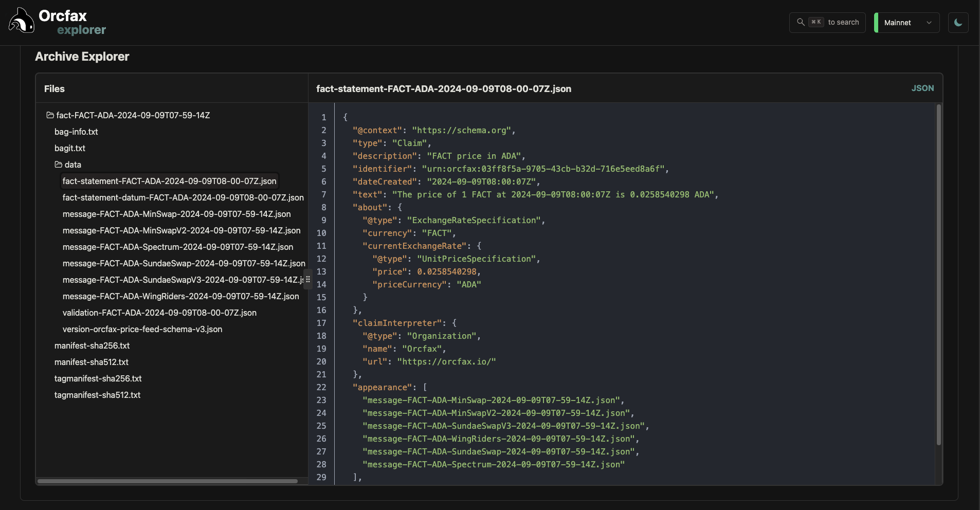Screen dimensions: 980x510
Task: Select fact-statement-FACT-ADA-2024-09-09T08-00-07Z.json file
Action: click(x=170, y=181)
